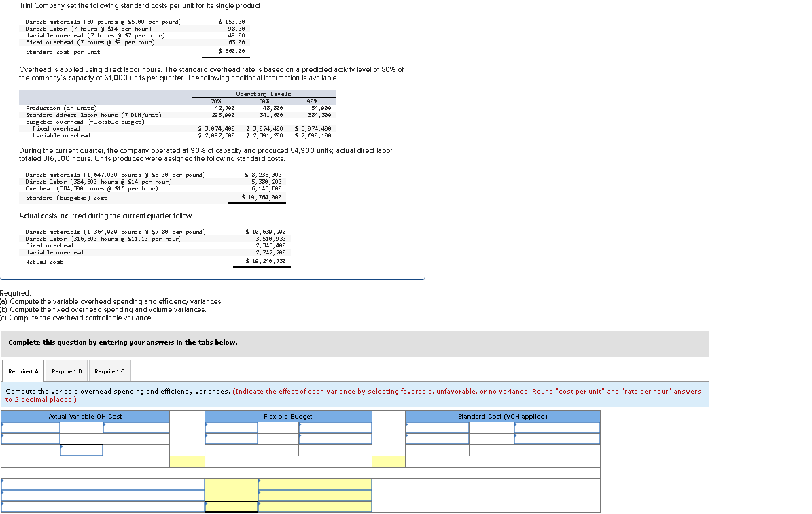The width and height of the screenshot is (812, 514).
Task: Select second-row left cell under Flexible Budget
Action: pyautogui.click(x=232, y=439)
